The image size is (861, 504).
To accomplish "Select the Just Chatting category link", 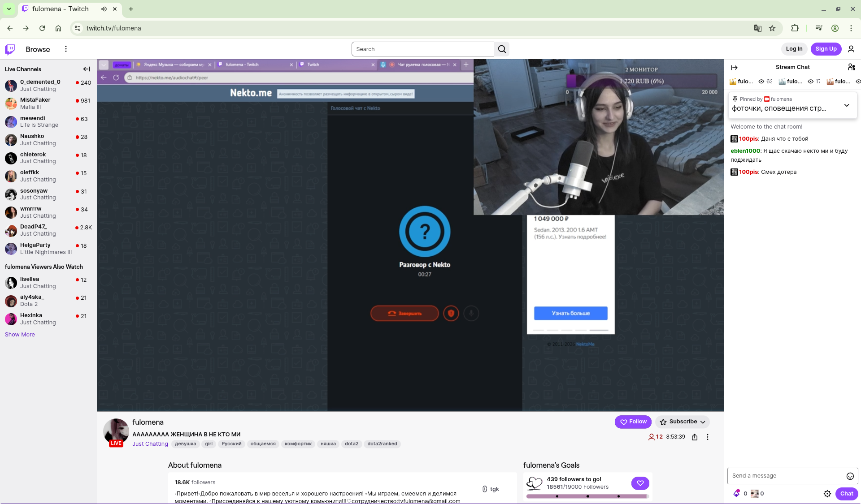I will pyautogui.click(x=150, y=444).
